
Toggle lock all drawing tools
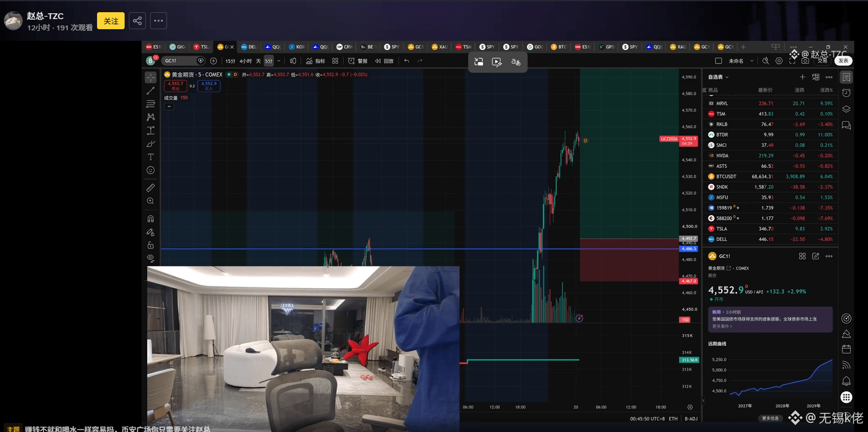pyautogui.click(x=151, y=245)
